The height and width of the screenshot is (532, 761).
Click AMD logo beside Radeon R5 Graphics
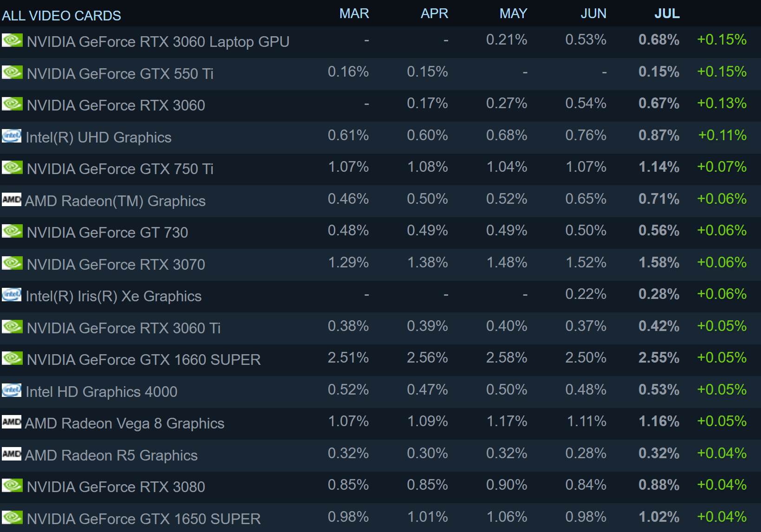(12, 454)
